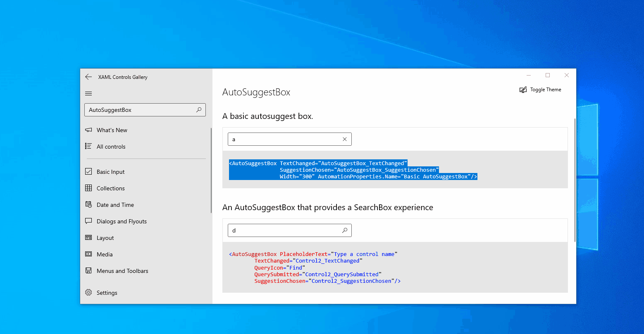This screenshot has height=334, width=644.
Task: Click the highlighted AutoSuggestBox XAML code
Action: (353, 170)
